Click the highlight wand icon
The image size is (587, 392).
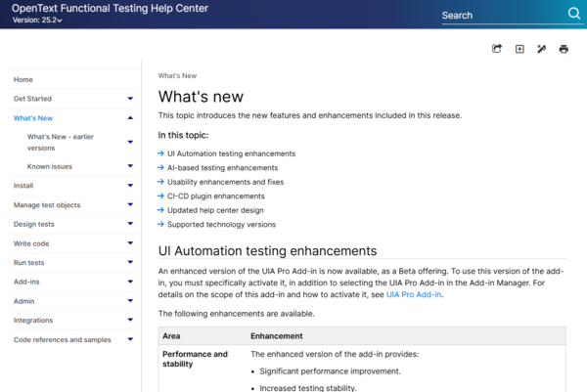(542, 49)
